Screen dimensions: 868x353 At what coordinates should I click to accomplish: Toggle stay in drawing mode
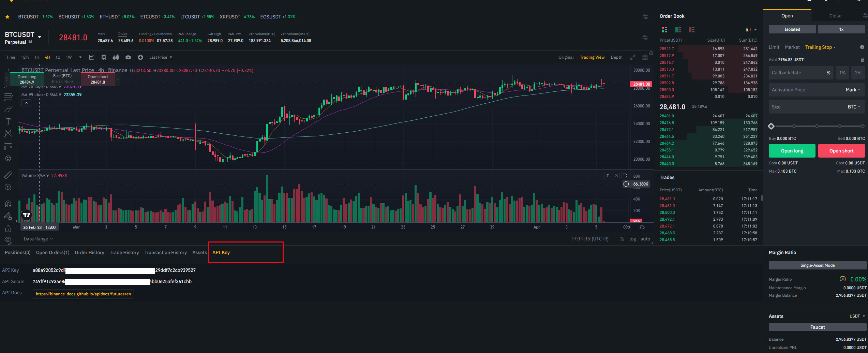pyautogui.click(x=8, y=216)
